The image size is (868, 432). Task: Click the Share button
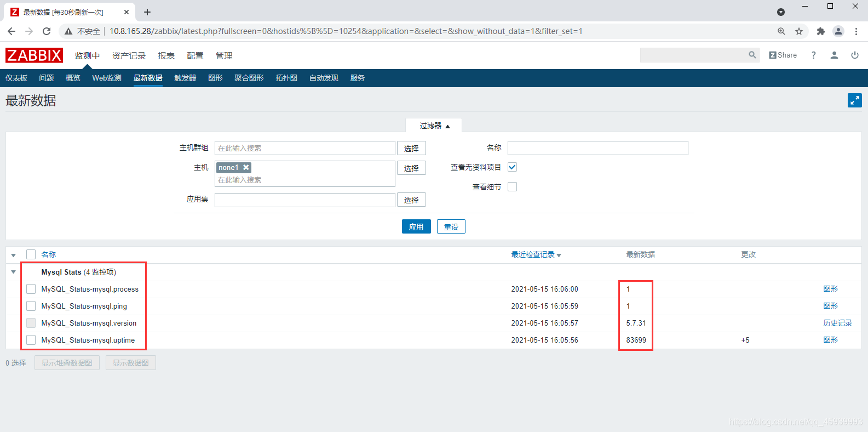783,55
